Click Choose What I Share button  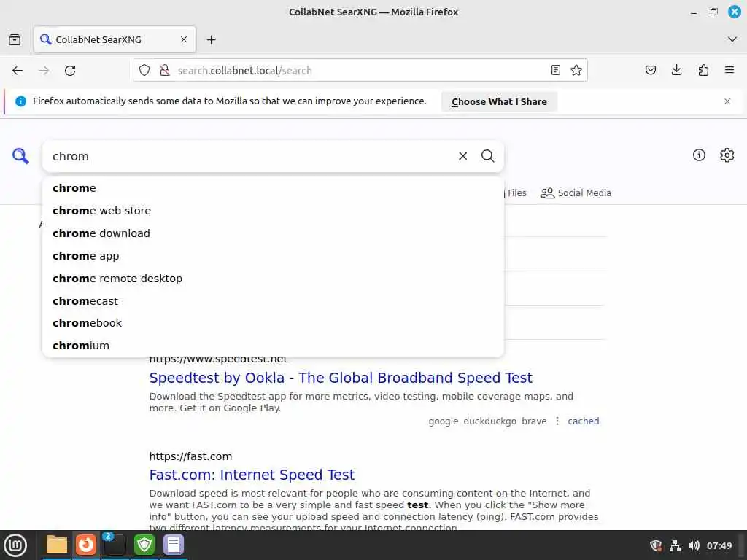499,101
